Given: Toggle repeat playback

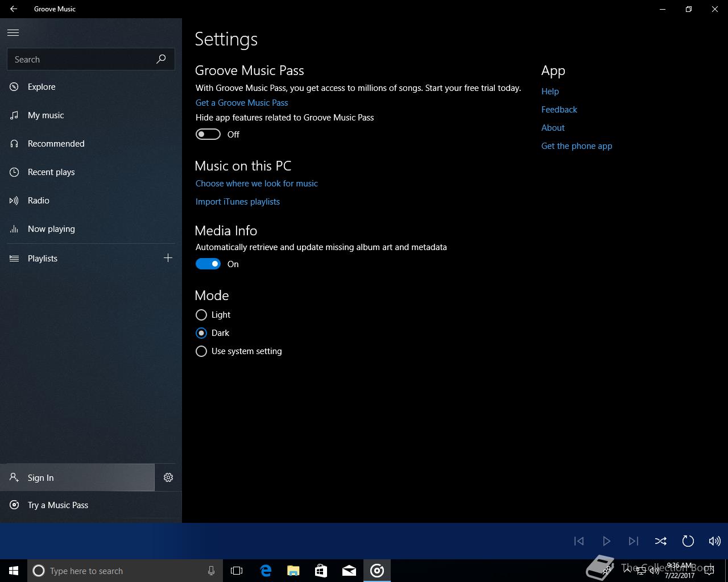Looking at the screenshot, I should pos(688,541).
